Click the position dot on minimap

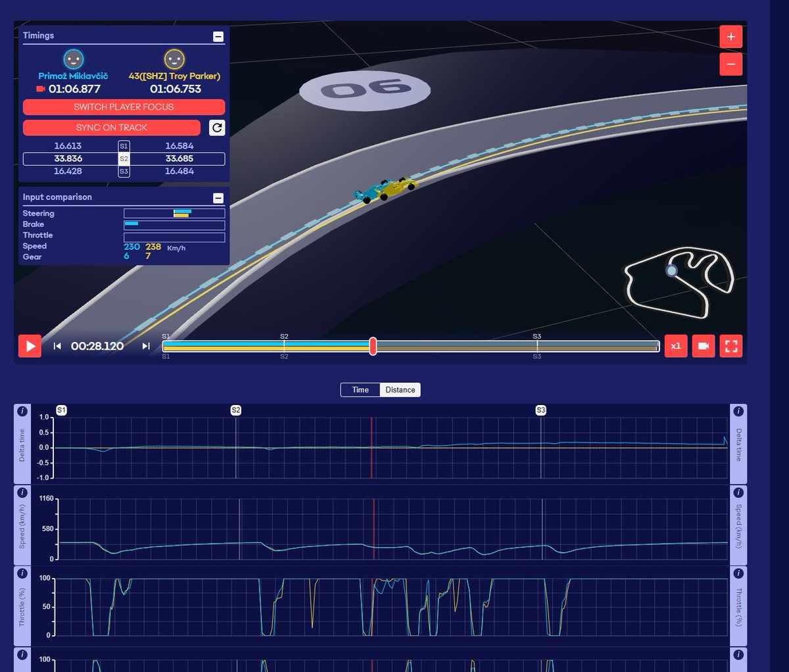tap(671, 270)
